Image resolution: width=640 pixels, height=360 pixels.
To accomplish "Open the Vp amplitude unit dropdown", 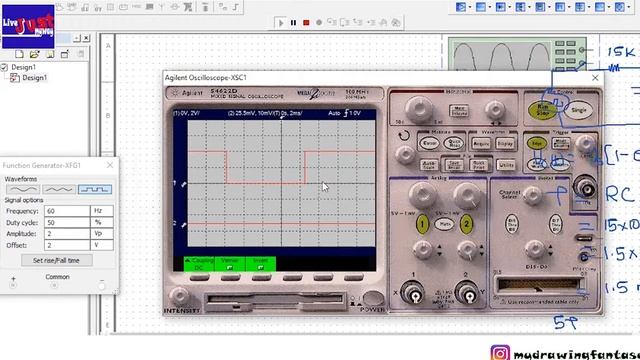I will [102, 234].
